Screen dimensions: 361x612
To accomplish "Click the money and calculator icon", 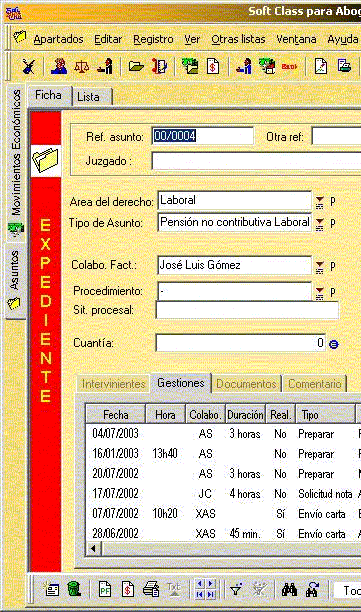I will pyautogui.click(x=267, y=66).
